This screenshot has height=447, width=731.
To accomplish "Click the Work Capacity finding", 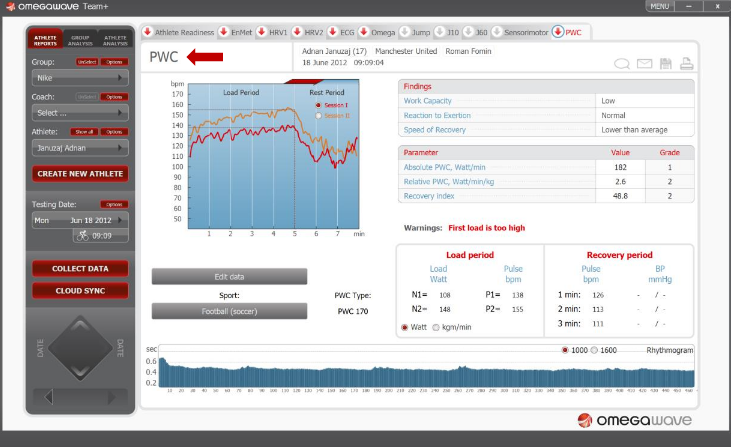I will 428,101.
